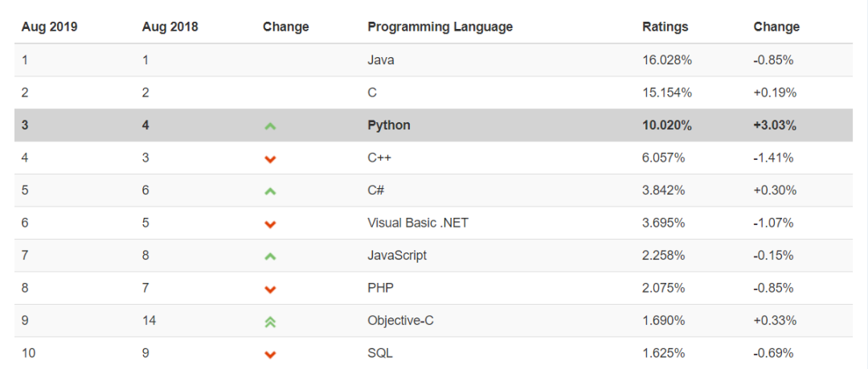Click the green up arrow for JavaScript
This screenshot has width=868, height=369.
point(270,256)
